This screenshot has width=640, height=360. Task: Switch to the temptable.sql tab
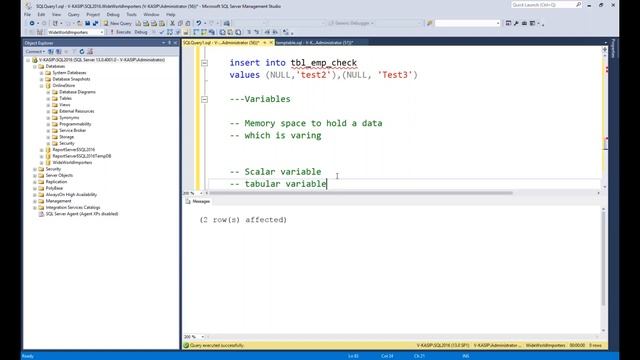[x=314, y=42]
